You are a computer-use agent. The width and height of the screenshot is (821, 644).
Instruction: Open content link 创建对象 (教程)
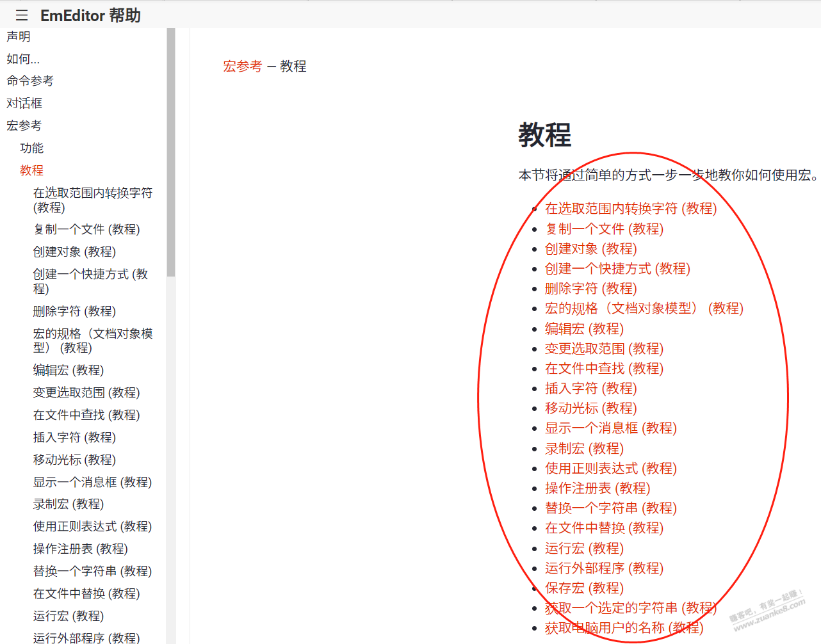pos(591,248)
